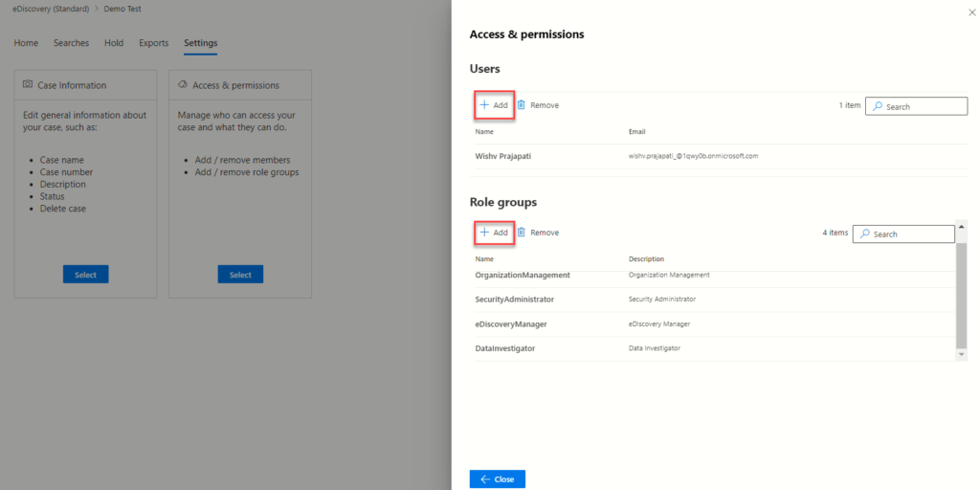Click Remove trash icon in Role groups
This screenshot has width=980, height=490.
522,232
